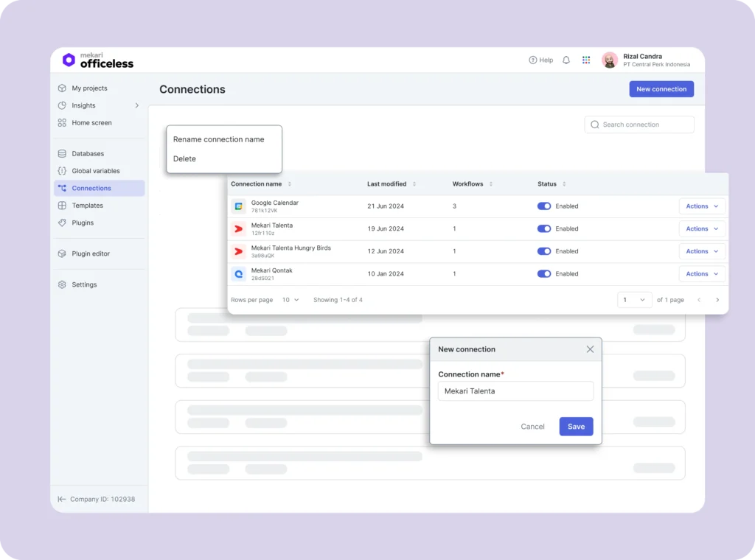Click the search magnifier icon
Image resolution: width=755 pixels, height=560 pixels.
595,125
